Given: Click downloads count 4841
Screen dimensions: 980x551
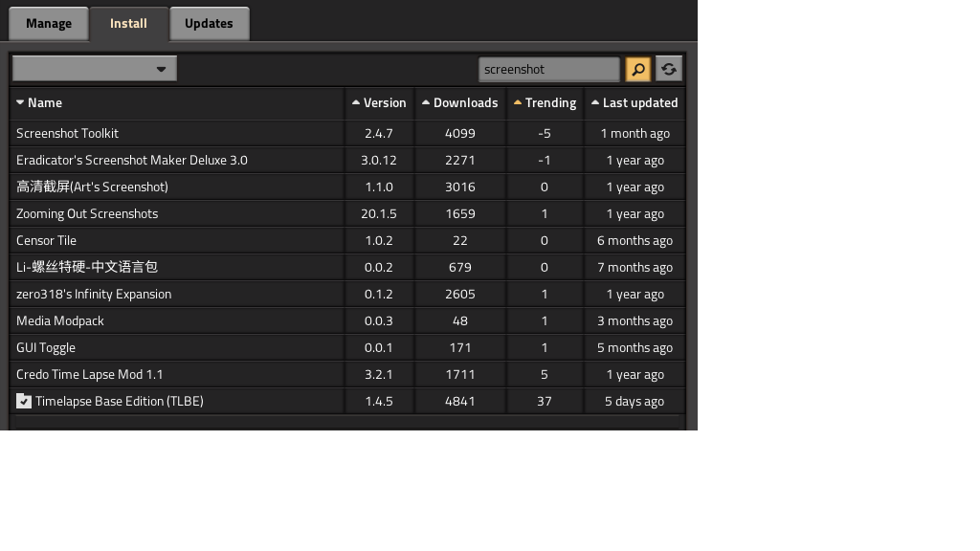Looking at the screenshot, I should click(460, 401).
